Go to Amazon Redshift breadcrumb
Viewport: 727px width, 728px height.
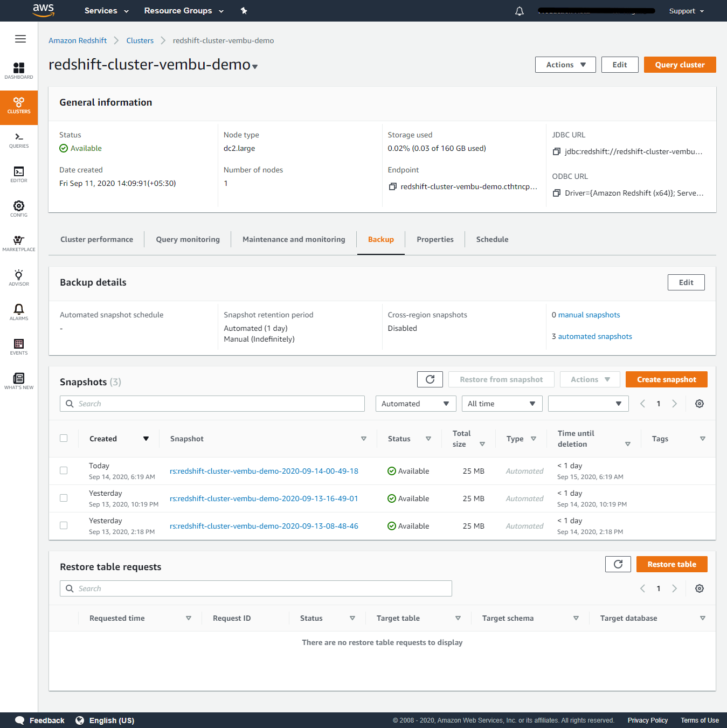coord(78,40)
